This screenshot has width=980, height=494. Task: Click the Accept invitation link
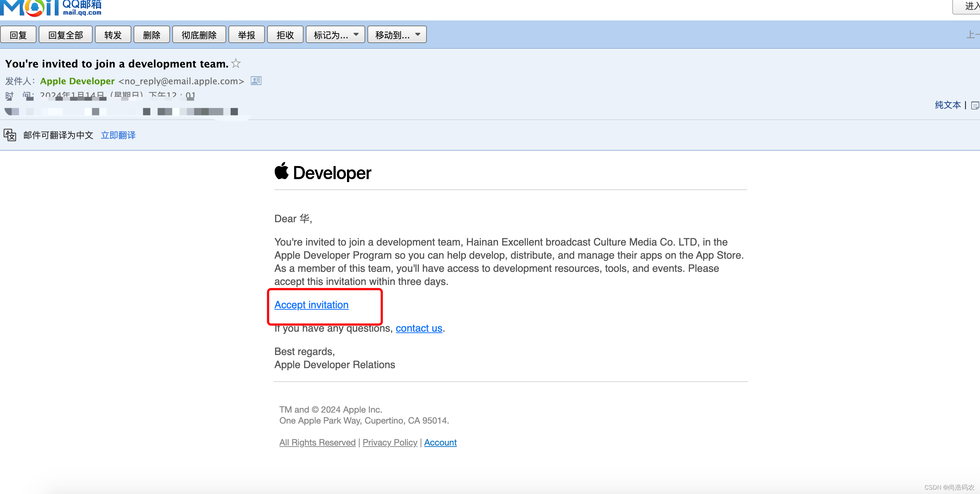pyautogui.click(x=311, y=305)
